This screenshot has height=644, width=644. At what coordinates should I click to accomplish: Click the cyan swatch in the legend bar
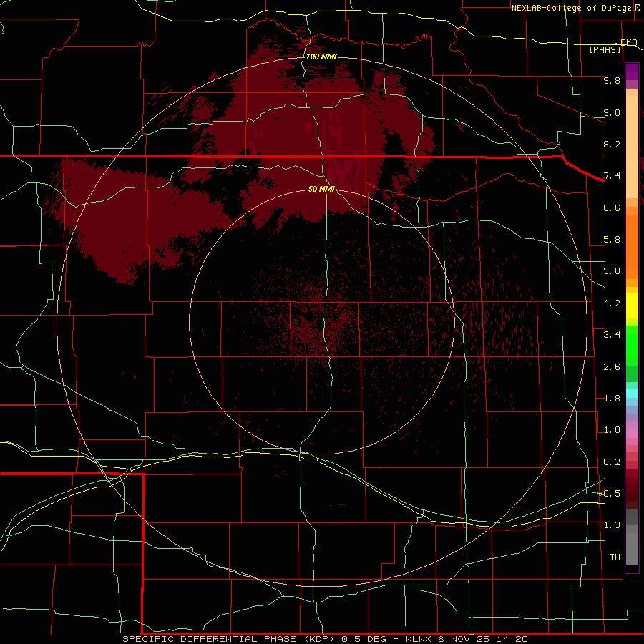tap(632, 394)
